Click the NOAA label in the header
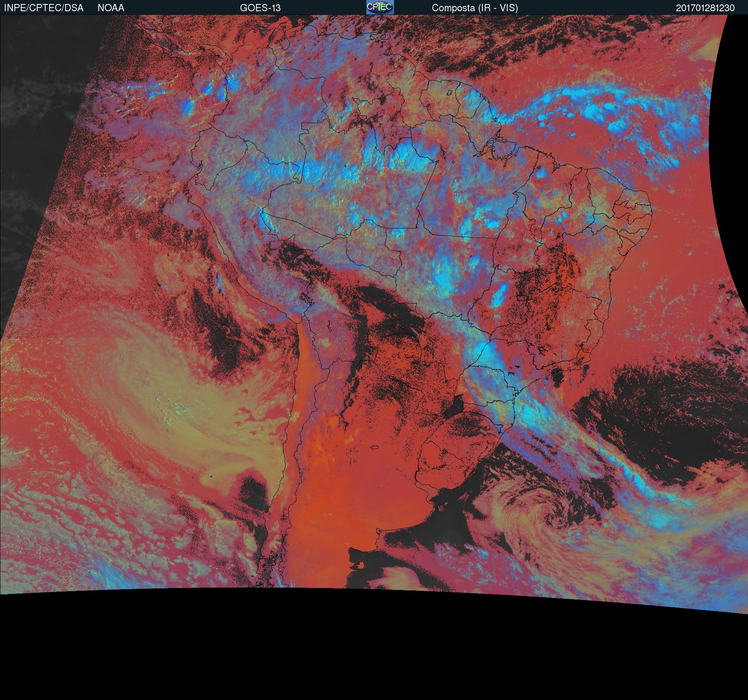This screenshot has width=748, height=700. 111,8
